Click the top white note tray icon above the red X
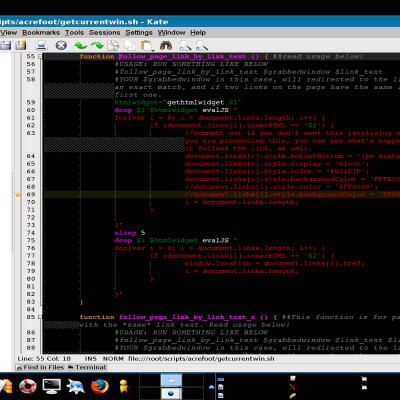This screenshot has height=400, width=400. (x=293, y=378)
